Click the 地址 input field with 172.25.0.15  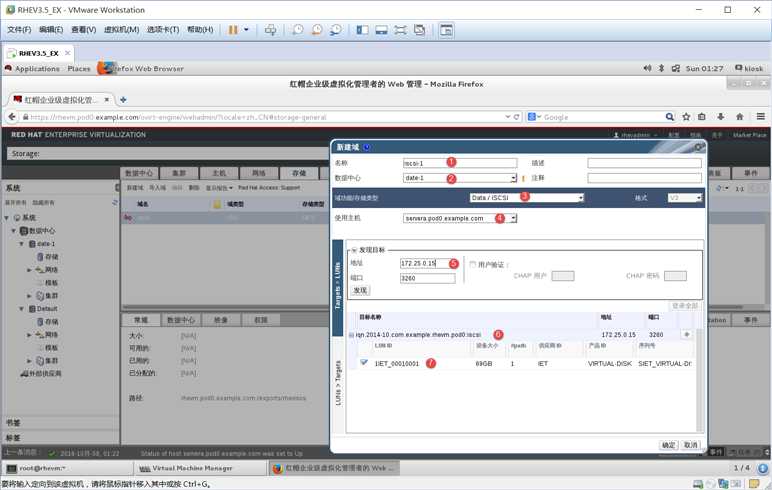[425, 263]
